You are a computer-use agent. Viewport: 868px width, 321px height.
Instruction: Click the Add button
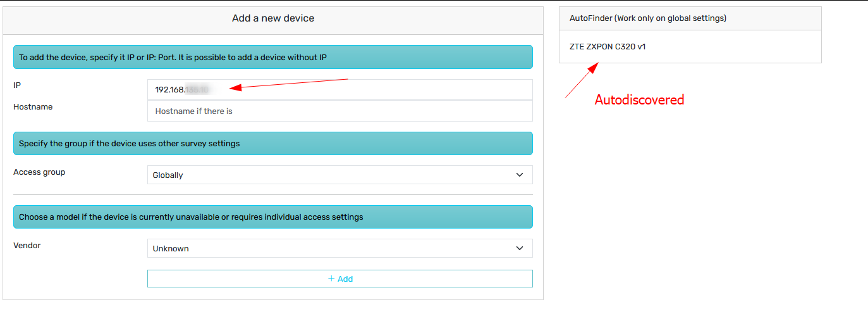click(339, 279)
